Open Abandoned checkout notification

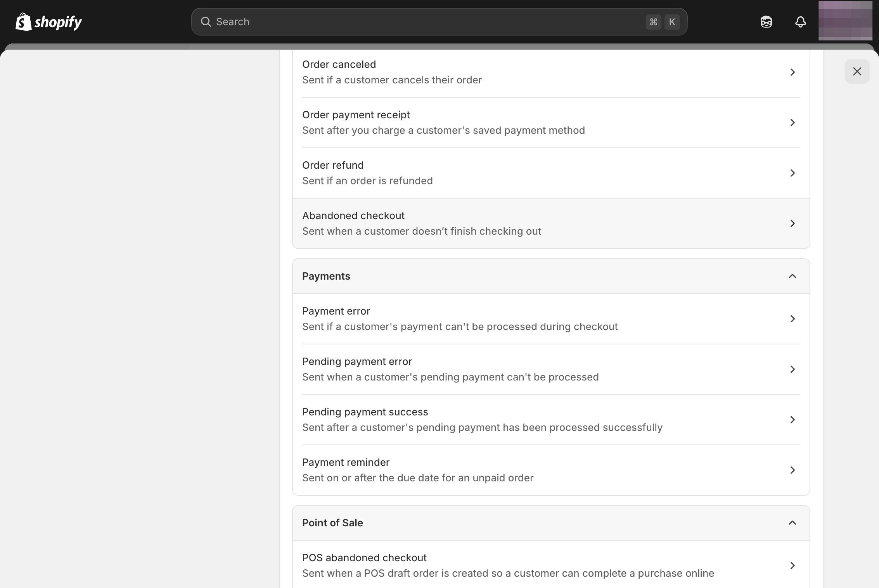(551, 223)
